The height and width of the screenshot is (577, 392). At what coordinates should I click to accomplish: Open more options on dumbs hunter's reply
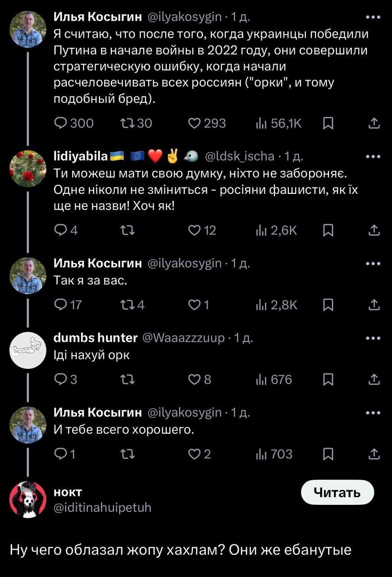[373, 338]
